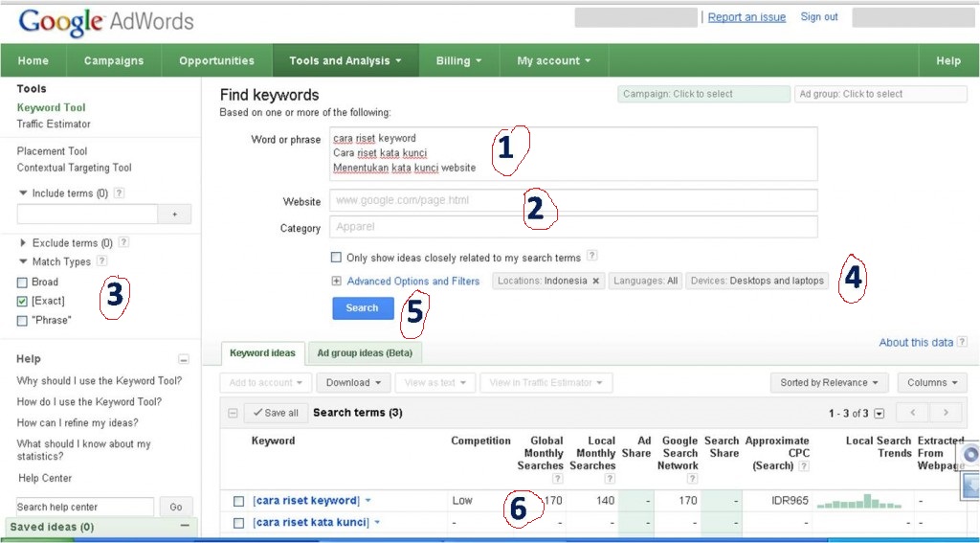Expand the Exclude terms section
Screen dimensions: 980x543
23,243
